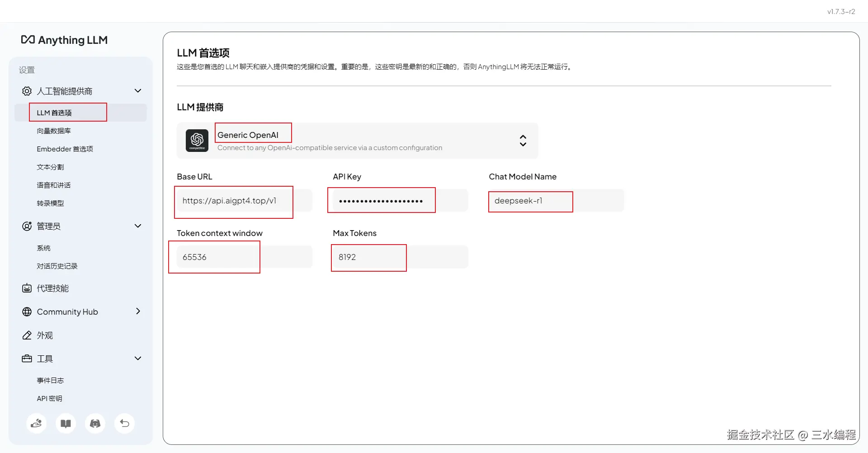
Task: Click the Base URL input field
Action: pos(245,200)
